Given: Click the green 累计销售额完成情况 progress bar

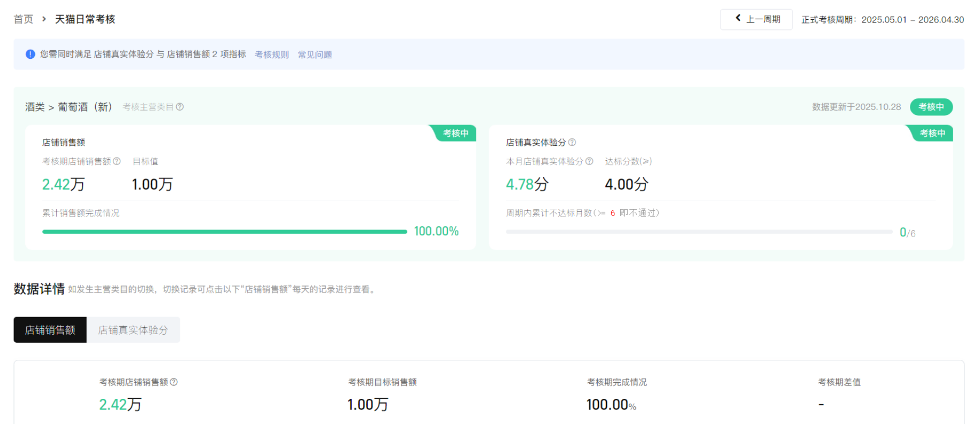Looking at the screenshot, I should [224, 232].
